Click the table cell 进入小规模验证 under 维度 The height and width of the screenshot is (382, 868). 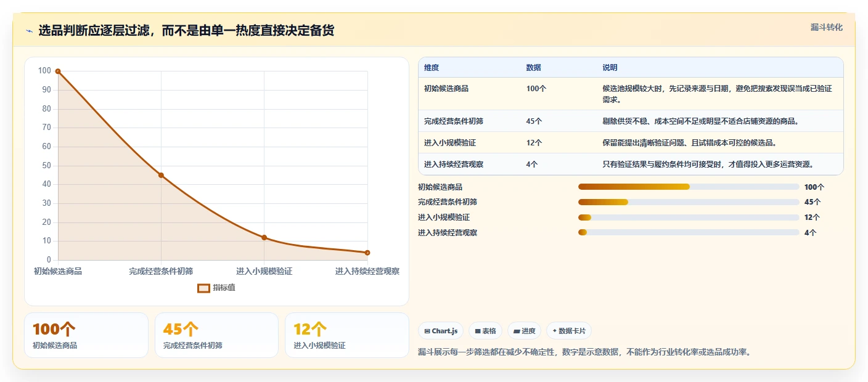coord(450,143)
